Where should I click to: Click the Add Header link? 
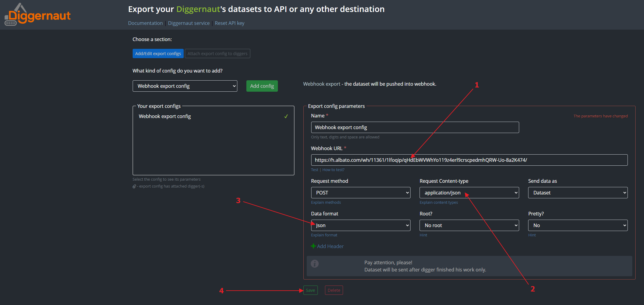(330, 246)
